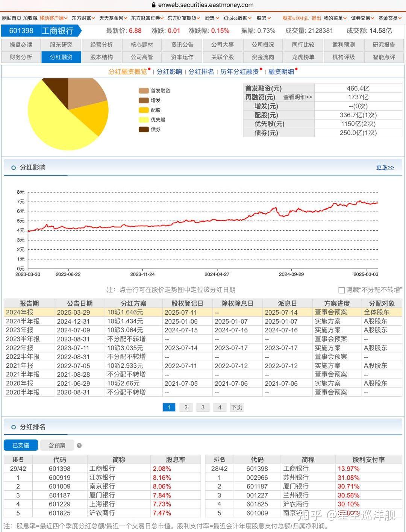Viewport: 406px width, 532px height.
Task: Switch to 研究报告 tab
Action: (384, 45)
